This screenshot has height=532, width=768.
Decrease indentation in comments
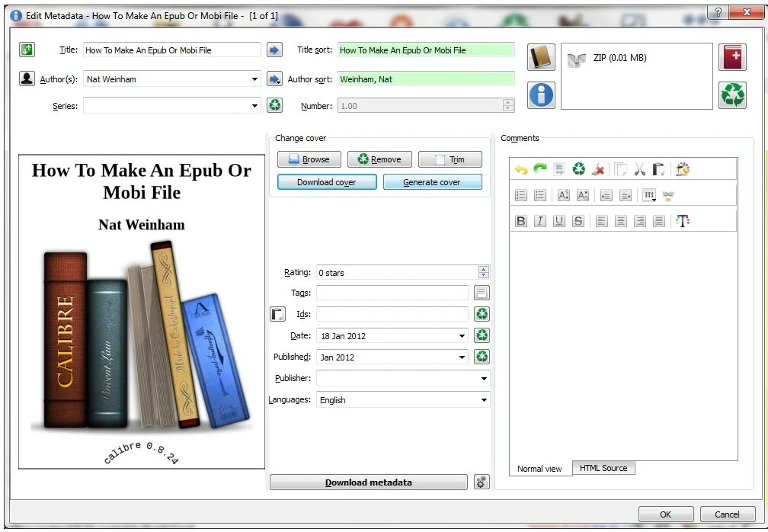626,195
